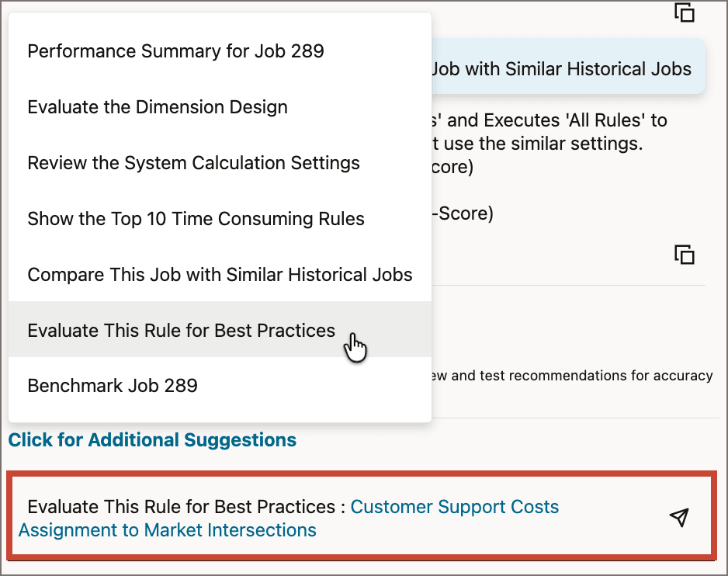This screenshot has width=728, height=576.
Task: Send the suggested prompt via paper plane icon
Action: click(678, 517)
